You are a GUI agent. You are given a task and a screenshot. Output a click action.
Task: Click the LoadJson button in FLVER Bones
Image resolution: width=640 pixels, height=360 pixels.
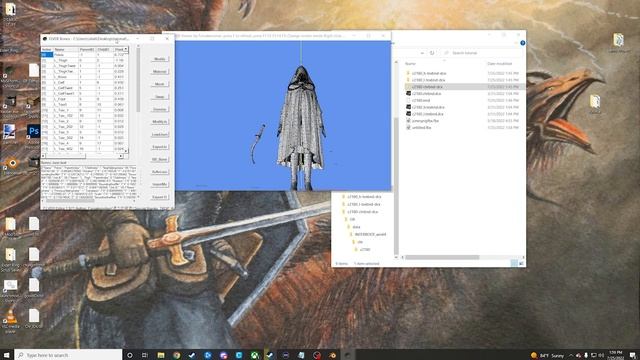(x=160, y=134)
